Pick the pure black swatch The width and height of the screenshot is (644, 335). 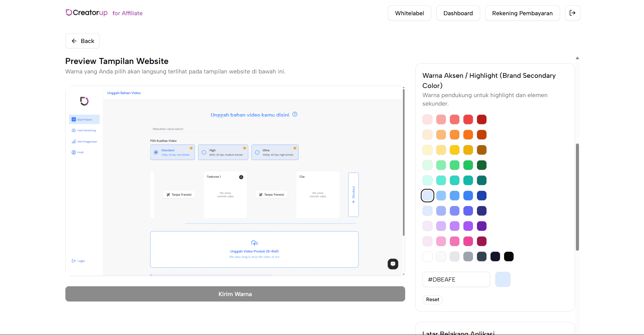[x=509, y=256]
